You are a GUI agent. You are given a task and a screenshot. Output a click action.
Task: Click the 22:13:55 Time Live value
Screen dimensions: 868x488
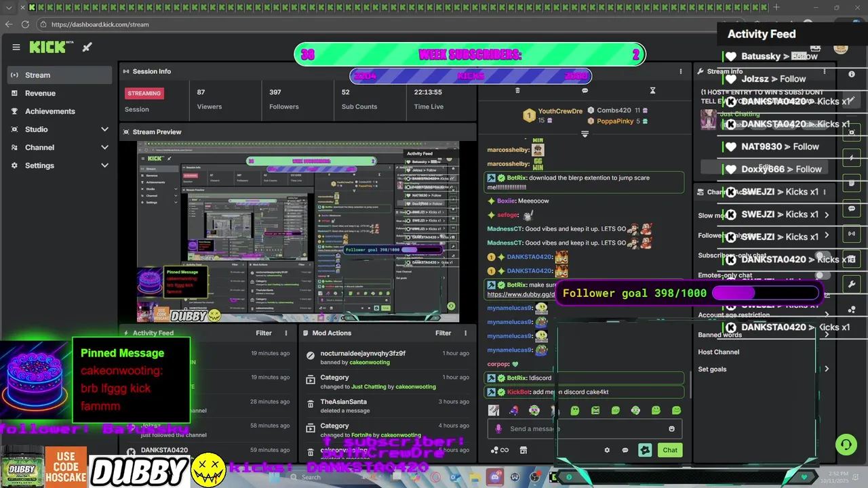pyautogui.click(x=429, y=92)
